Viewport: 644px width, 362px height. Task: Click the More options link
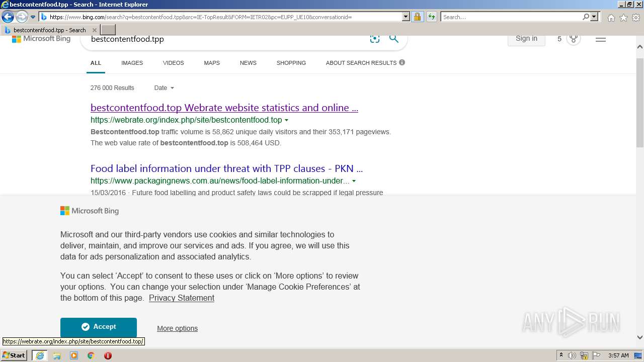click(x=177, y=328)
